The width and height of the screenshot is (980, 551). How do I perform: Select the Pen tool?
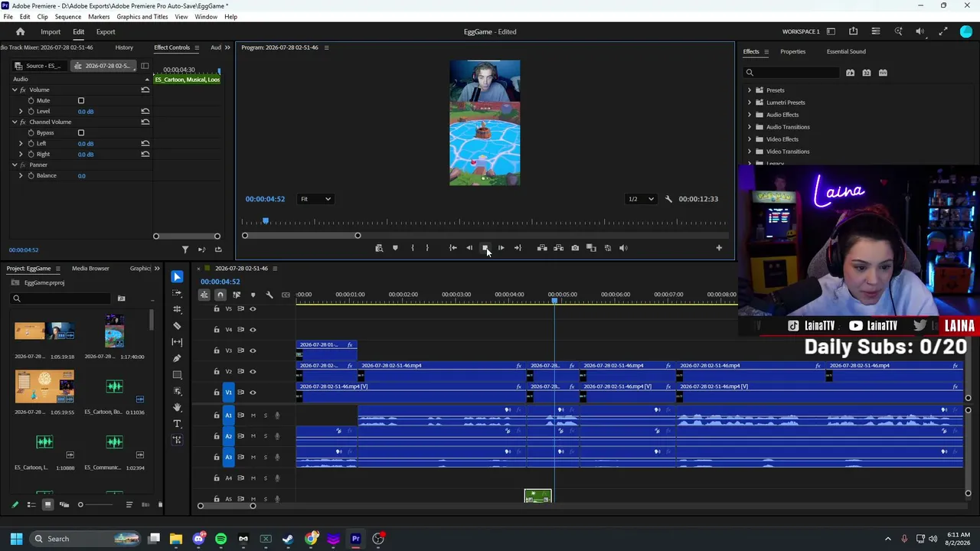(x=177, y=358)
